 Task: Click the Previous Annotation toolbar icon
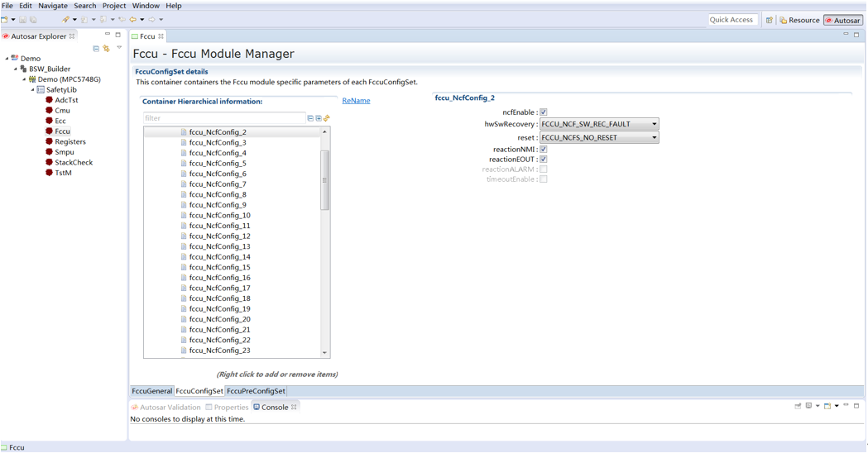[x=103, y=19]
